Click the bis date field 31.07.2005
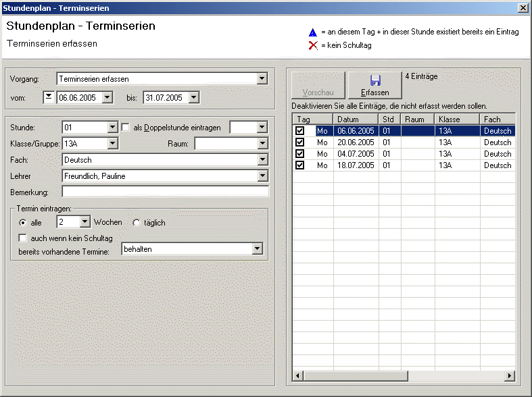Screen dimensions: 532x397 [x=166, y=97]
